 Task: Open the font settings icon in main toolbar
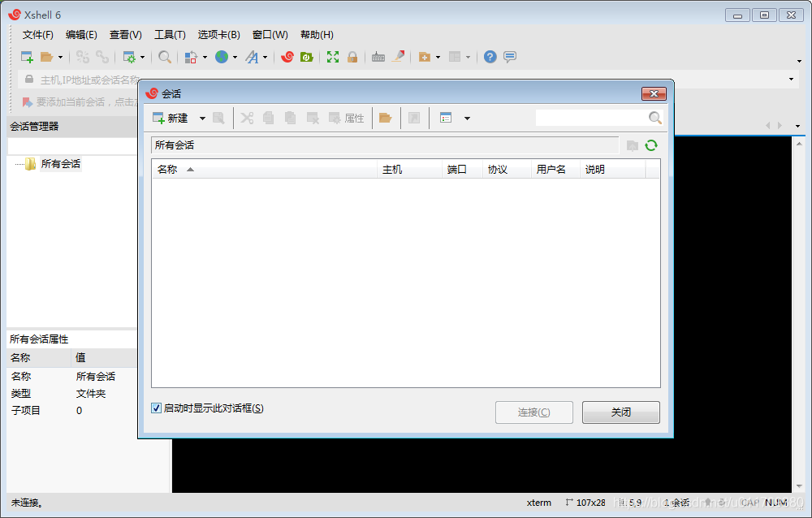coord(252,57)
